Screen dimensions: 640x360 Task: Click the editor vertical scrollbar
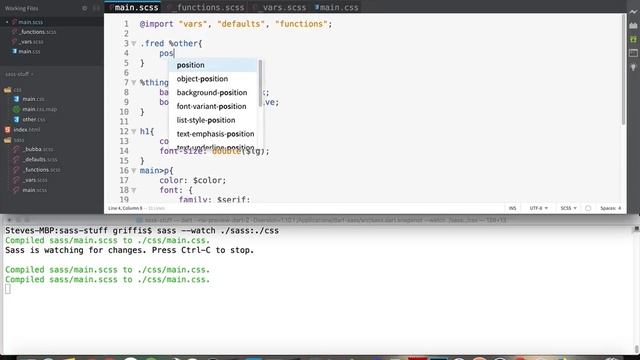coord(623,69)
